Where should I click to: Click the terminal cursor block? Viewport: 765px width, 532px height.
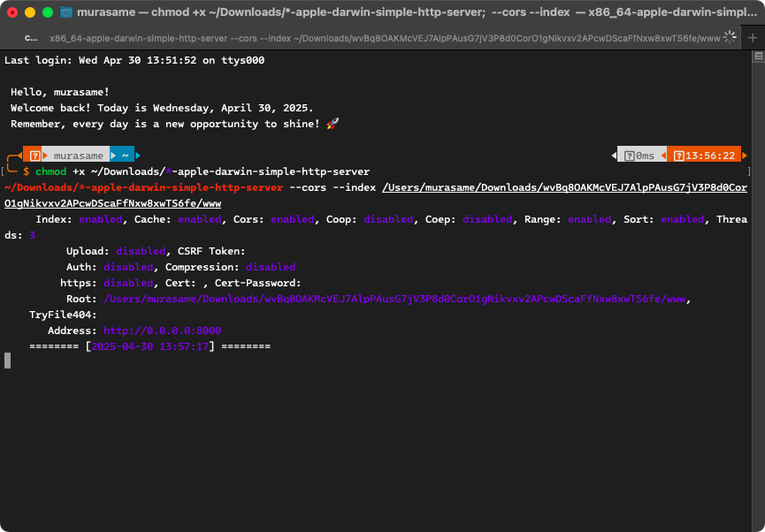[x=8, y=361]
